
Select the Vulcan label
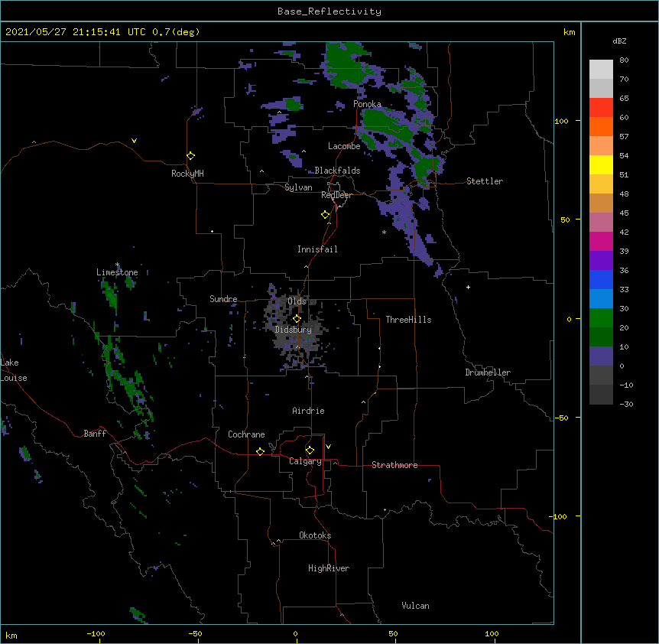(x=415, y=606)
